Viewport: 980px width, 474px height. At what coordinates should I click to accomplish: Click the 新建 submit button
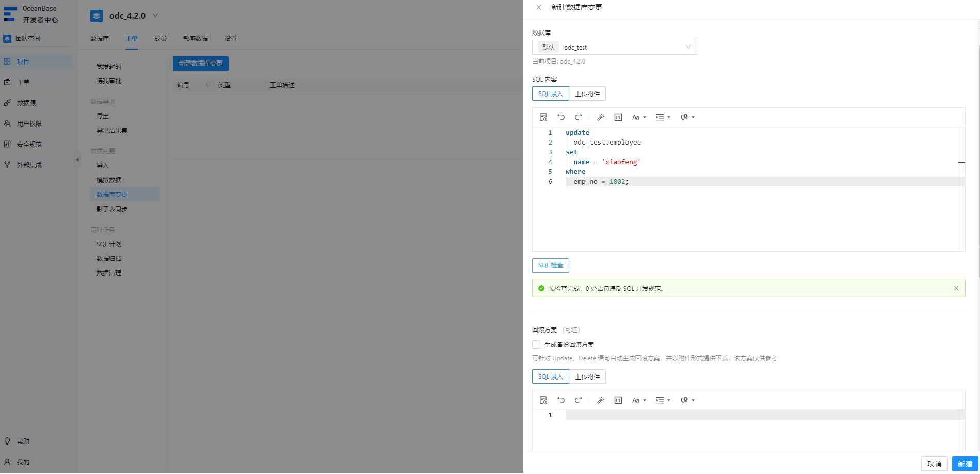point(965,464)
